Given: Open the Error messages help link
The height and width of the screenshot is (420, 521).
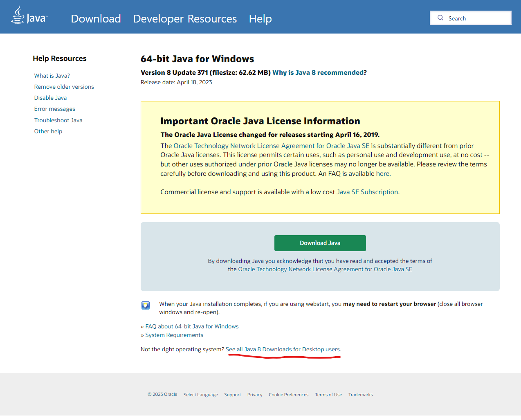Looking at the screenshot, I should [55, 109].
